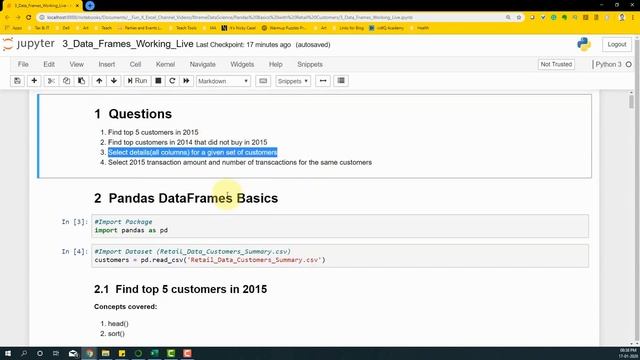Open the File menu

pyautogui.click(x=23, y=64)
